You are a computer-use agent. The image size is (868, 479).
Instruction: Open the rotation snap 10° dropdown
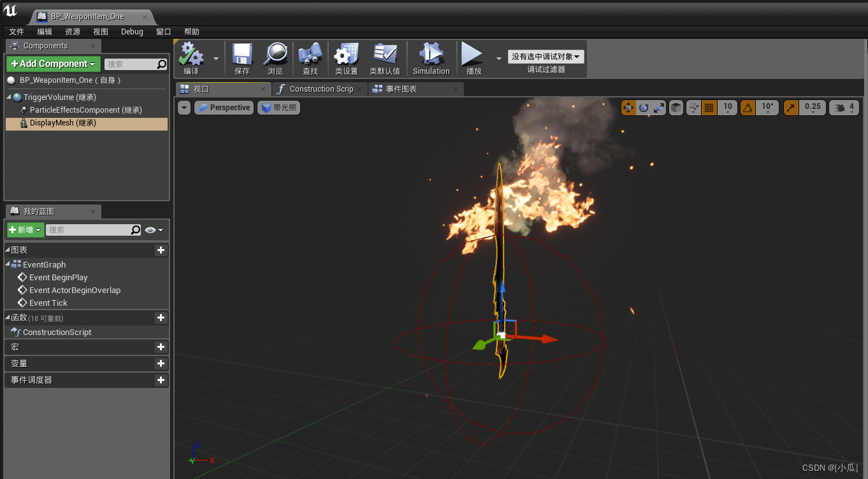767,108
